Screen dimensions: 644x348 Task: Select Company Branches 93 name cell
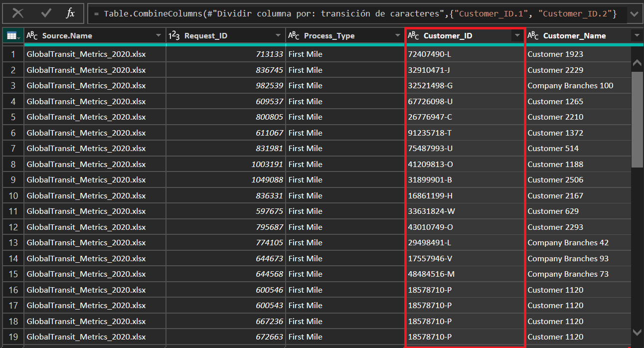click(x=578, y=258)
